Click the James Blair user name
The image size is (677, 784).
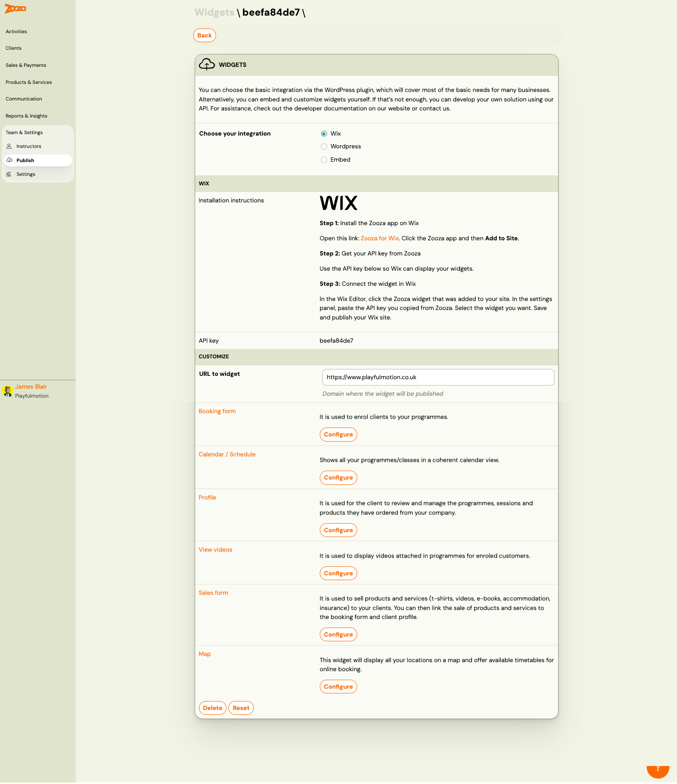[x=31, y=387]
